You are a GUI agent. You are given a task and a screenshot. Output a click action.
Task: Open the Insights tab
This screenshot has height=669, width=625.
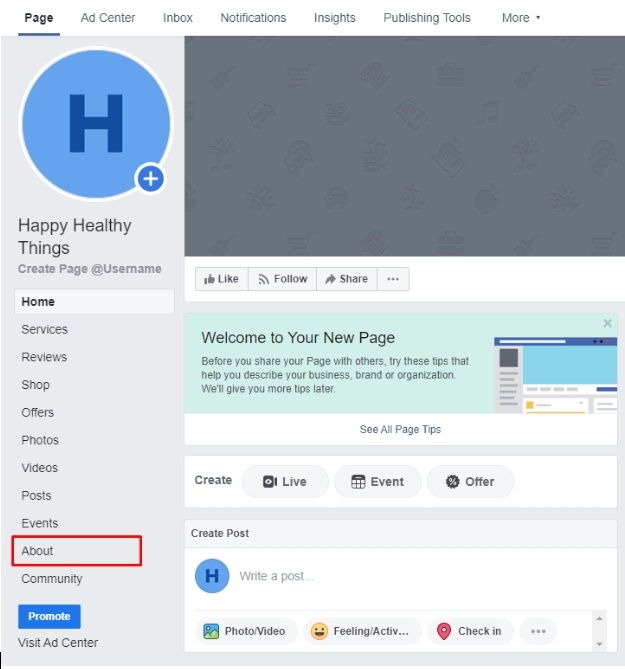[x=334, y=18]
